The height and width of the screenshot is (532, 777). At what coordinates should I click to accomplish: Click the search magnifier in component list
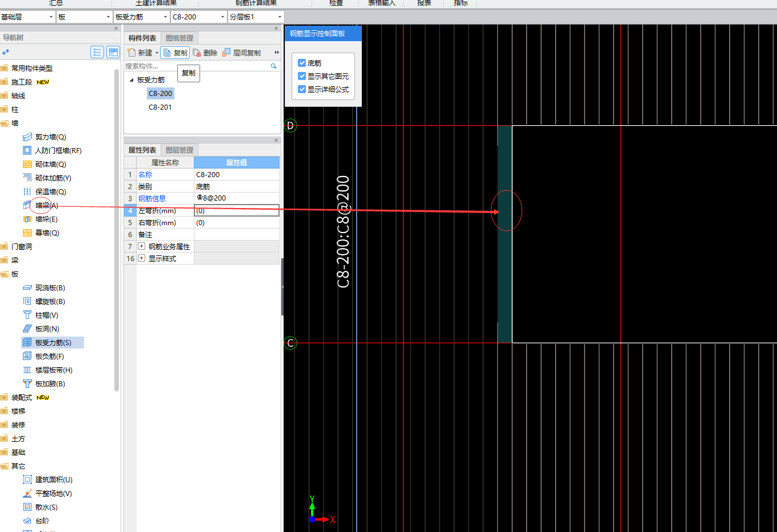[x=273, y=66]
